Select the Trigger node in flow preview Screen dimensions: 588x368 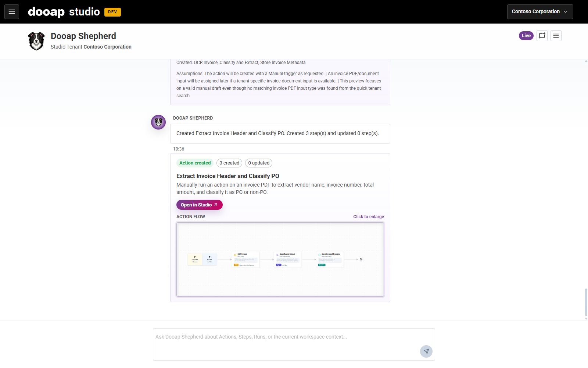click(195, 259)
